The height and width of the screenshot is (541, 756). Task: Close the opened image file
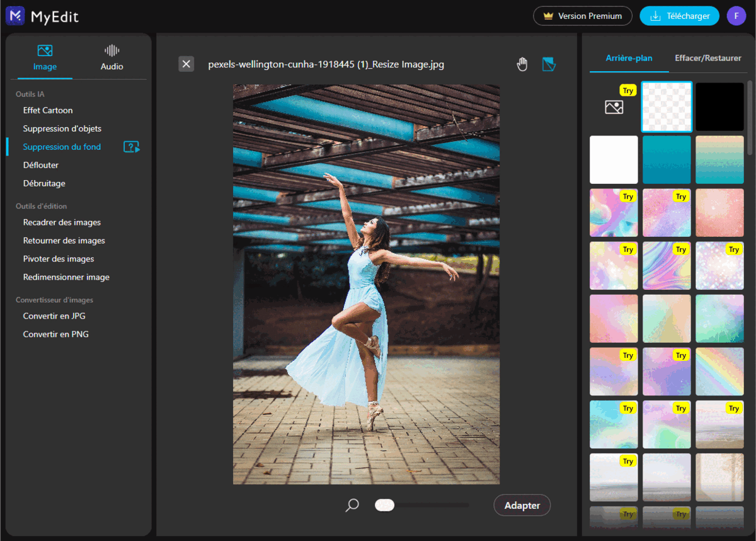[186, 64]
